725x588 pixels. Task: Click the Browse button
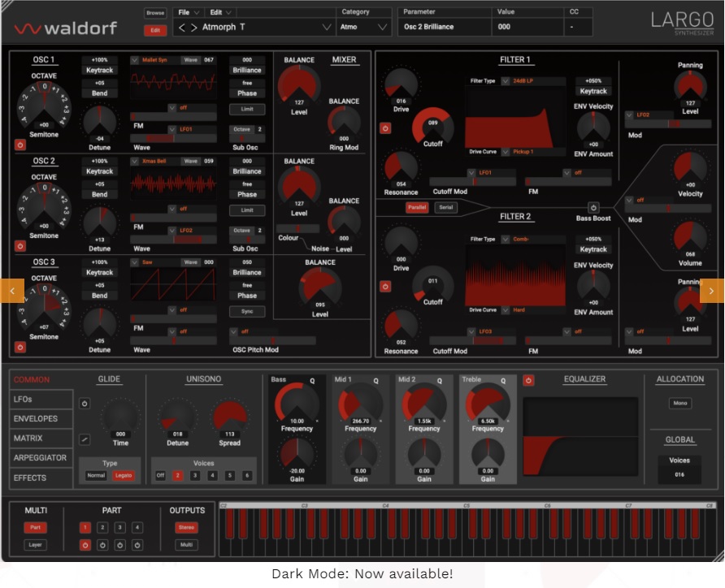(155, 13)
